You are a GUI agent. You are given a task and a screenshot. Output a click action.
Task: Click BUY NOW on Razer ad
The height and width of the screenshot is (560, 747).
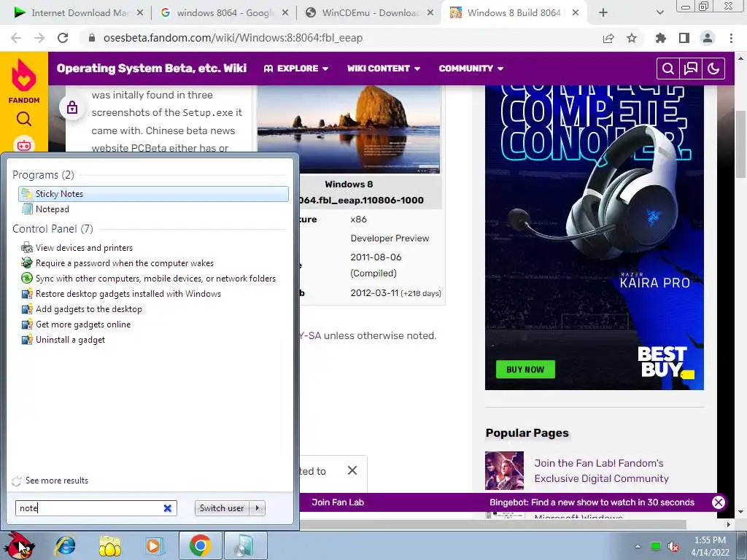click(525, 370)
